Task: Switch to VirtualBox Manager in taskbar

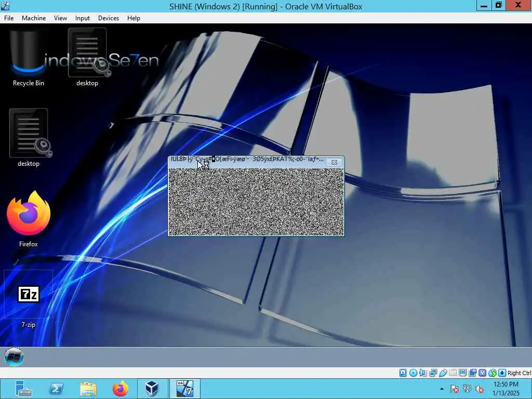Action: click(152, 389)
